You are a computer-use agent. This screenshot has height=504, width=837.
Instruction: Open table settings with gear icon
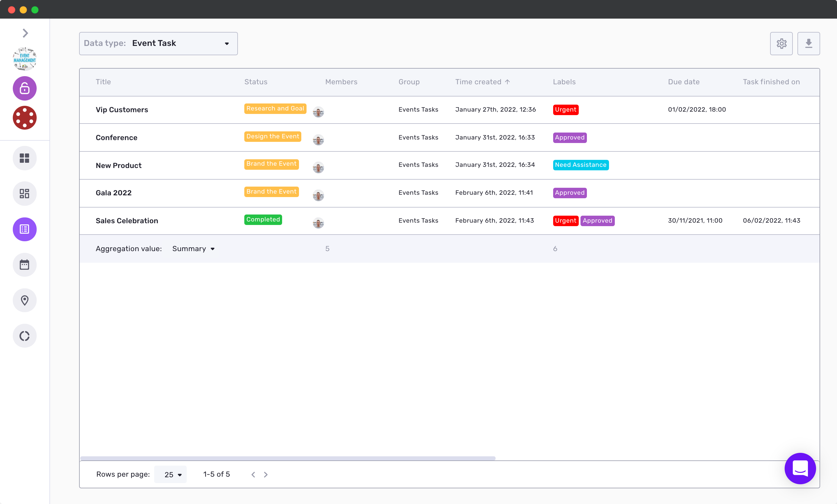click(x=781, y=43)
